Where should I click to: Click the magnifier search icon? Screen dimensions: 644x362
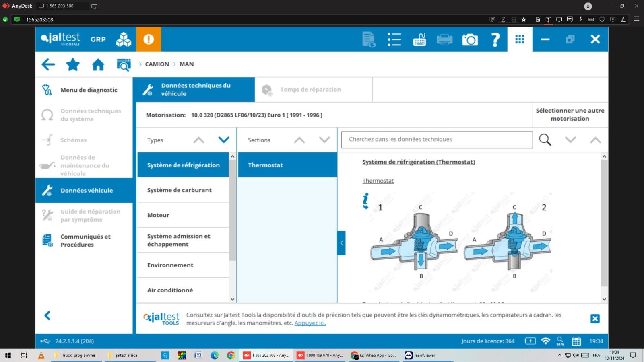(x=545, y=140)
